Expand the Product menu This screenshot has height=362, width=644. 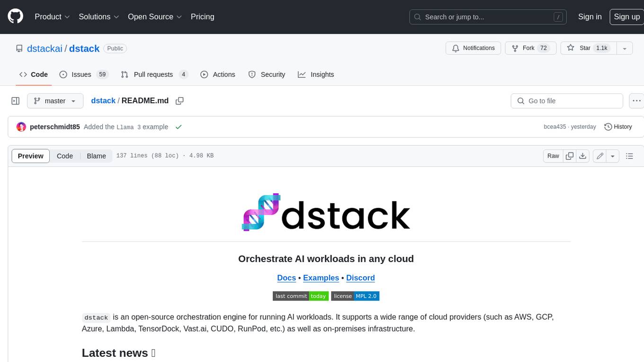[x=52, y=17]
